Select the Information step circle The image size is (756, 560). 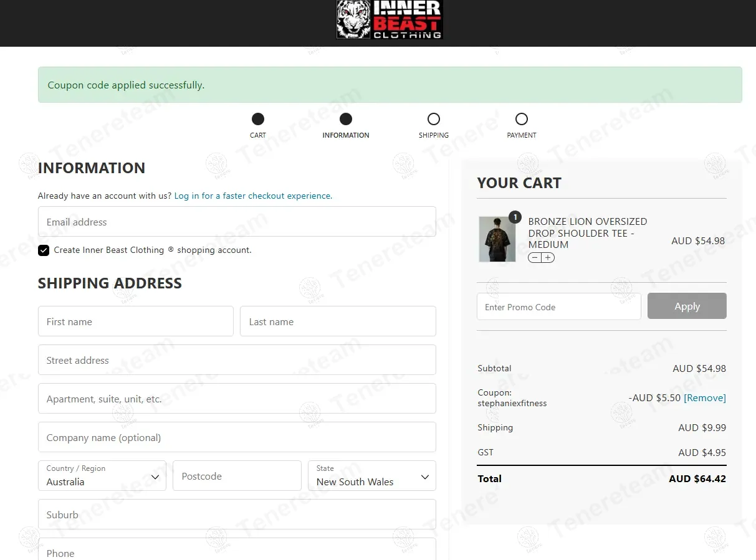pyautogui.click(x=346, y=119)
